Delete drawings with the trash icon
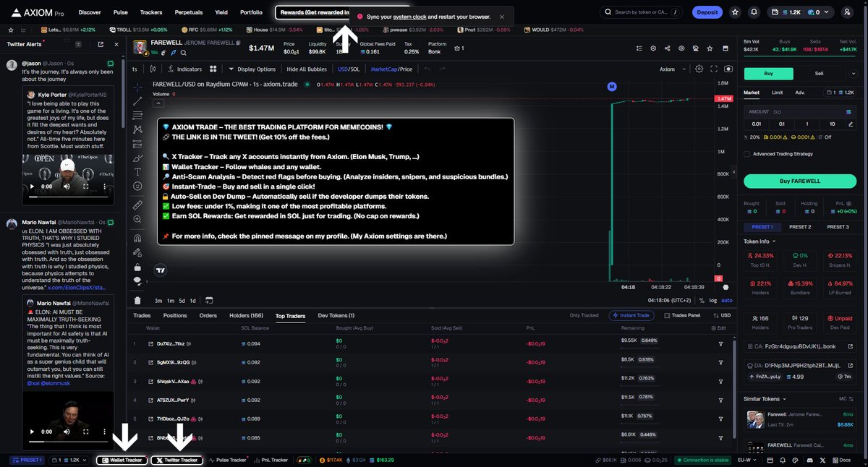 (x=137, y=301)
